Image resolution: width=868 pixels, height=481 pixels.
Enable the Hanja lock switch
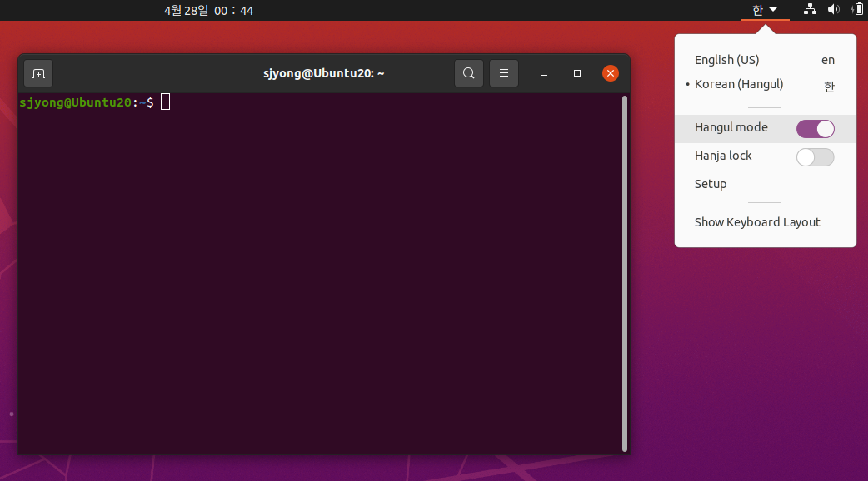point(815,157)
